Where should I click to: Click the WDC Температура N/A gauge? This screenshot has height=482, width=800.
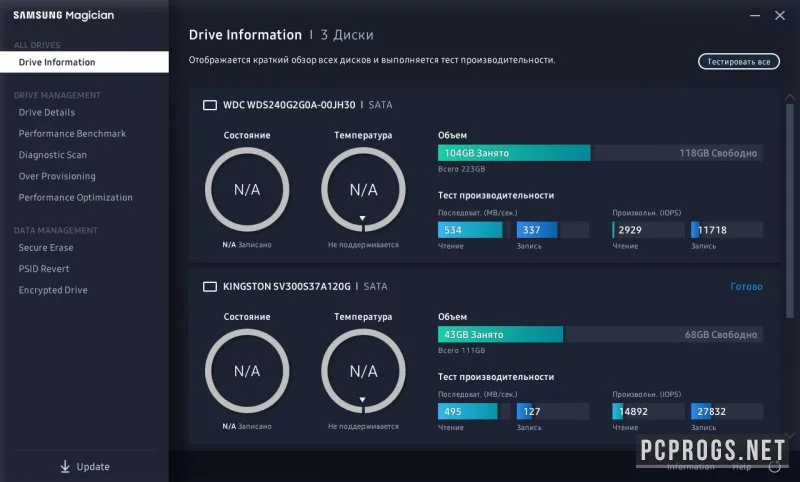(x=363, y=190)
